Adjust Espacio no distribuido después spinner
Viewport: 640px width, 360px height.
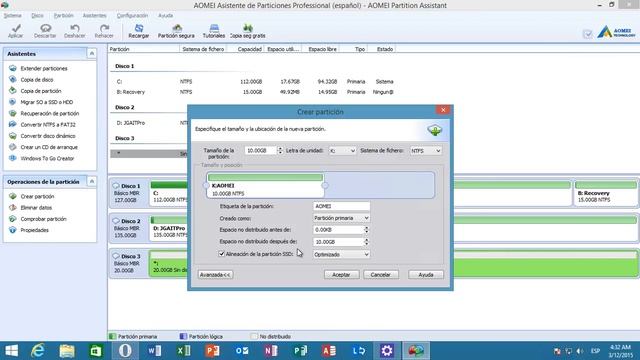pos(367,242)
